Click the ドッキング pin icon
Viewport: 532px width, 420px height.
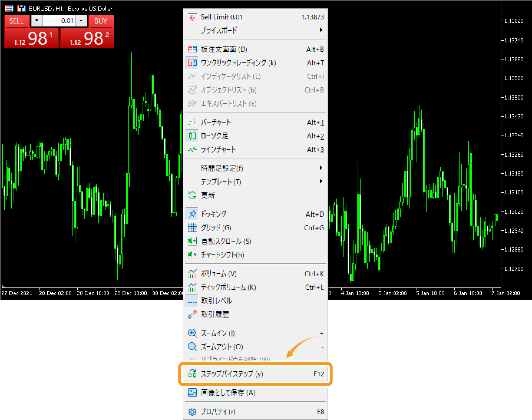pos(192,214)
